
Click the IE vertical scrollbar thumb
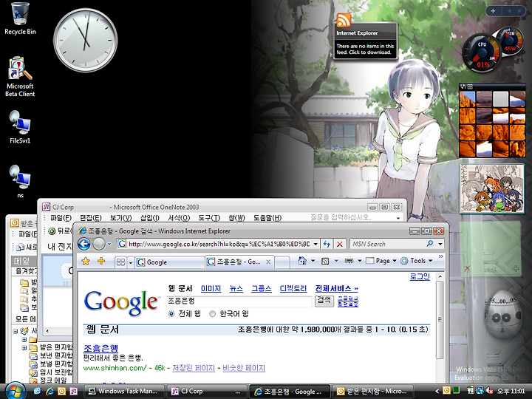point(440,319)
